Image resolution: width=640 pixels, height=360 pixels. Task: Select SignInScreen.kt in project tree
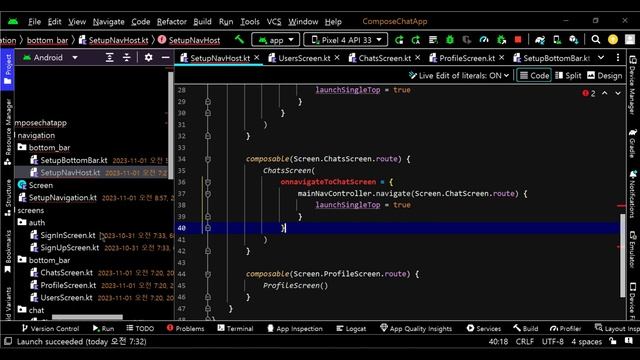click(x=67, y=235)
